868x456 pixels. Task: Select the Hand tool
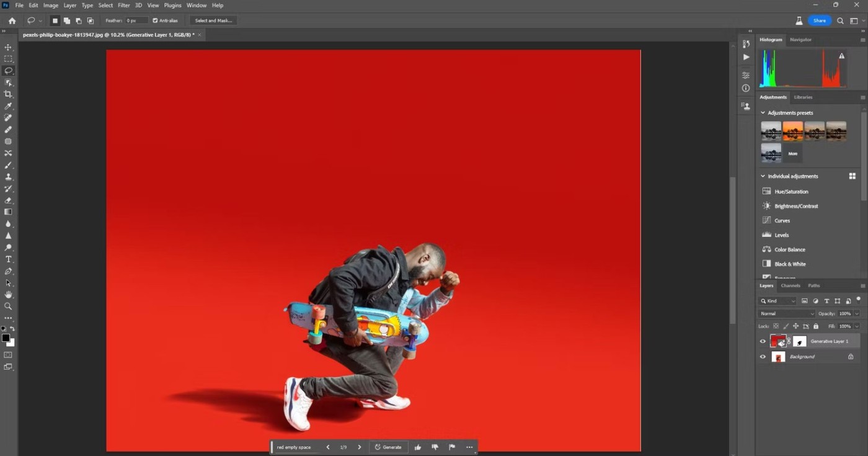8,295
